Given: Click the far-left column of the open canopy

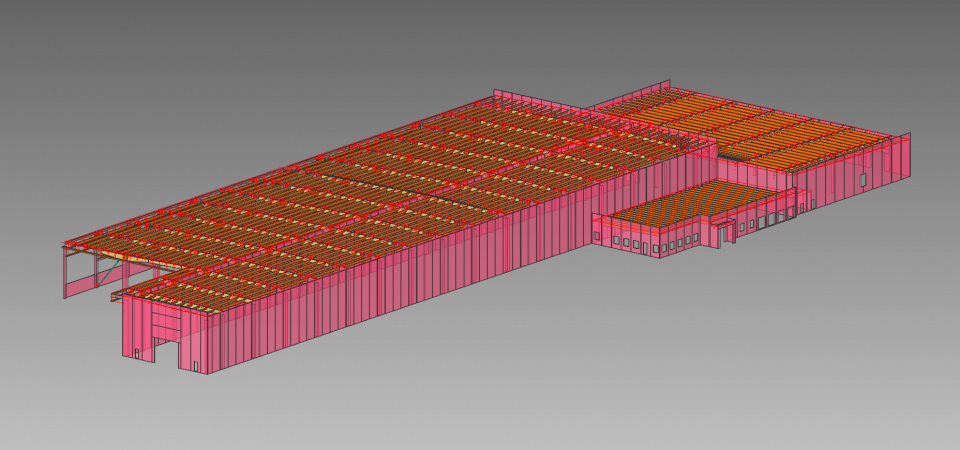Looking at the screenshot, I should pos(65,272).
